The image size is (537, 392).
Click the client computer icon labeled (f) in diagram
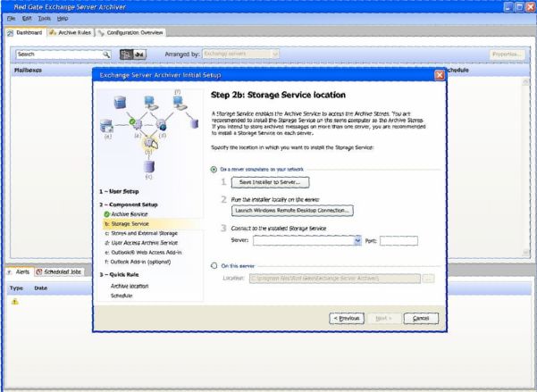pyautogui.click(x=179, y=102)
